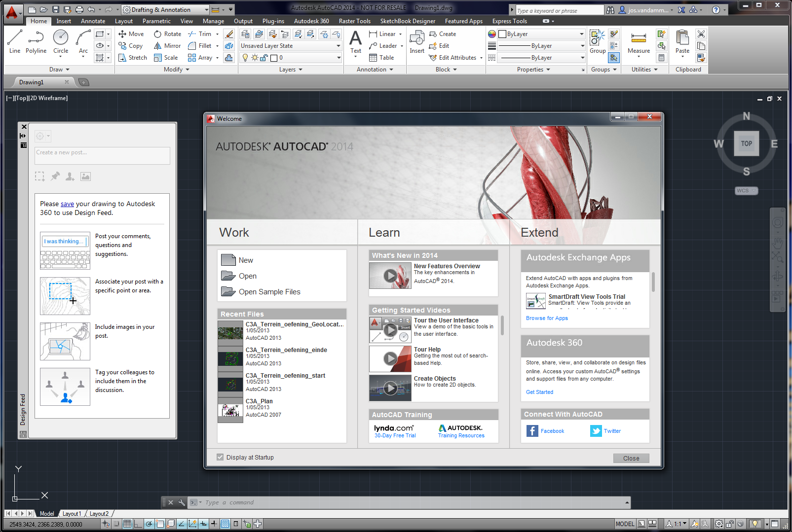Click the Group objects icon

point(598,42)
